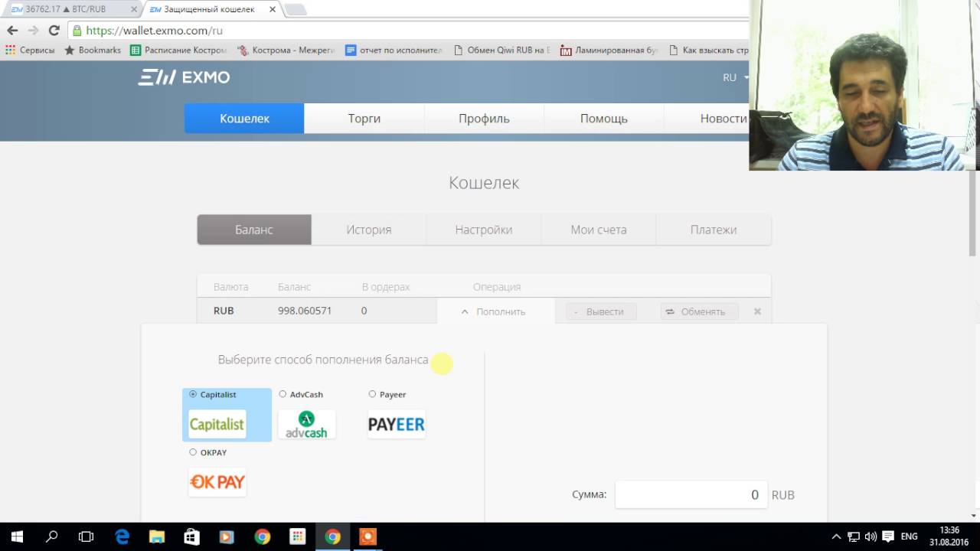Click the page vertical scrollbar
980x551 pixels.
974,214
